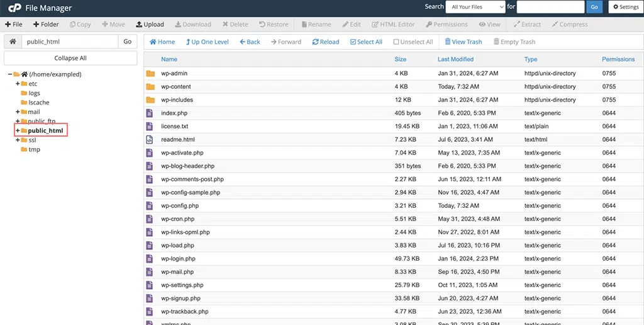Navigate Back in file list
The height and width of the screenshot is (325, 644).
coord(250,42)
